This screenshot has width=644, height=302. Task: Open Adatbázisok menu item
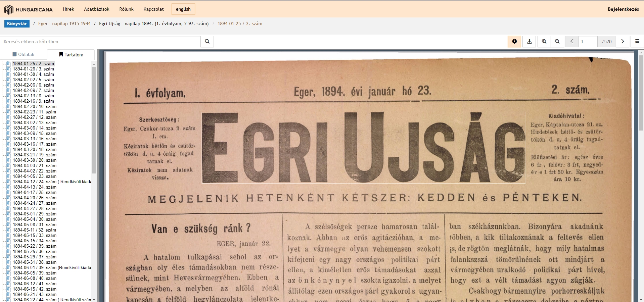tap(97, 9)
